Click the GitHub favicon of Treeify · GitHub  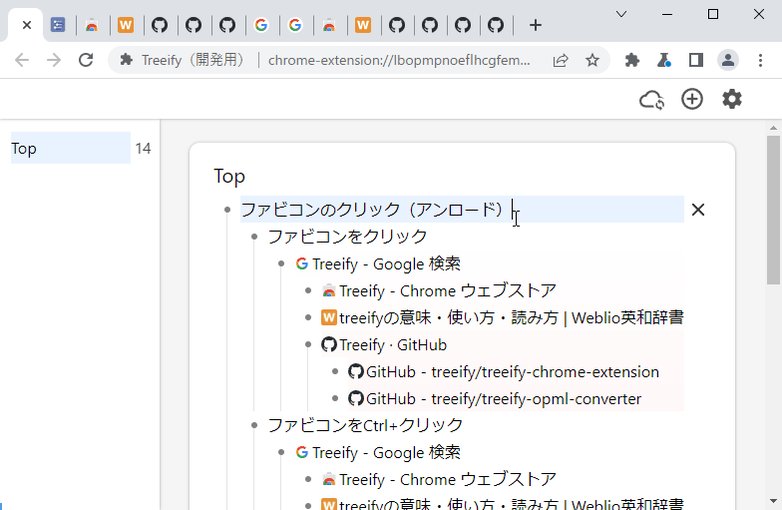point(329,344)
